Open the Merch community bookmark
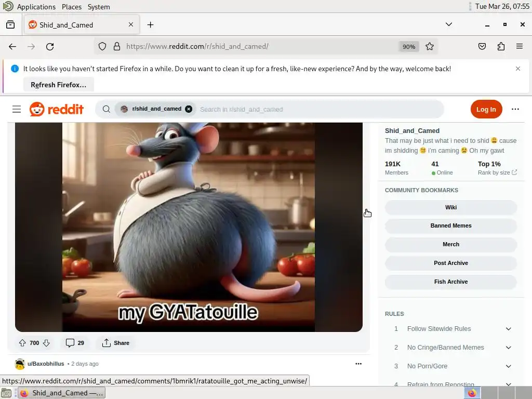The width and height of the screenshot is (532, 399). (x=450, y=244)
